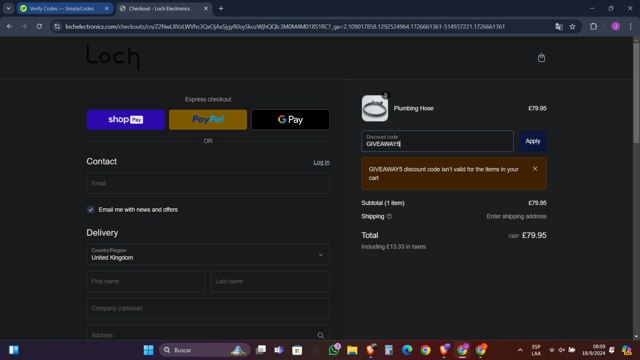
Task: Open a new browser tab
Action: [221, 9]
